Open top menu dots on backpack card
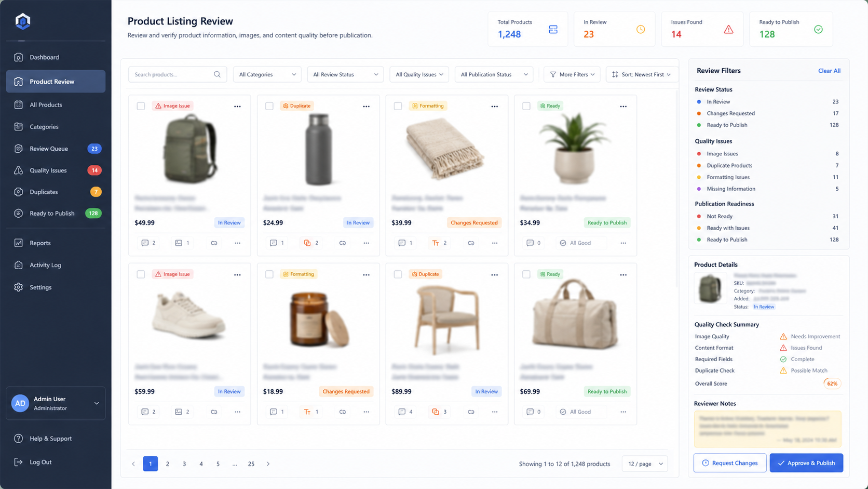 237,106
